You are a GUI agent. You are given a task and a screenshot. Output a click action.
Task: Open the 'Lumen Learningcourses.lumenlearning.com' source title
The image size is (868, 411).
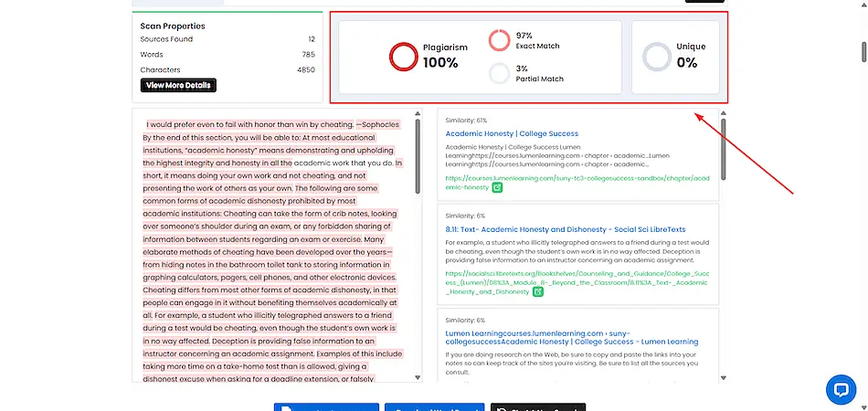[572, 337]
